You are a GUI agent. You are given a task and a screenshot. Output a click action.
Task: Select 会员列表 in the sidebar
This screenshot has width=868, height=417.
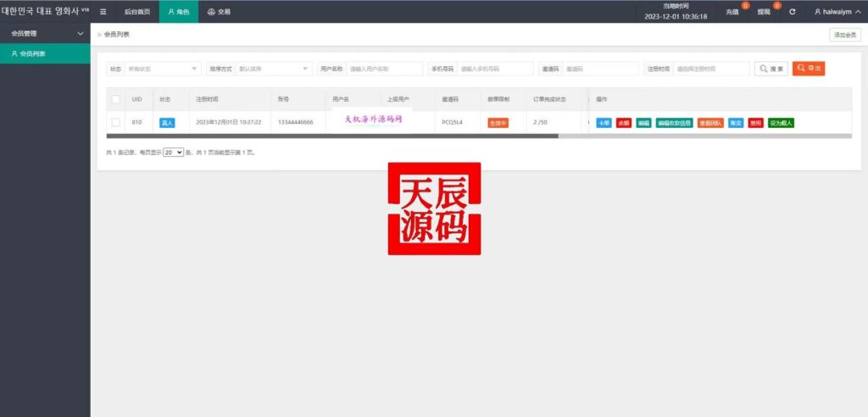coord(45,53)
